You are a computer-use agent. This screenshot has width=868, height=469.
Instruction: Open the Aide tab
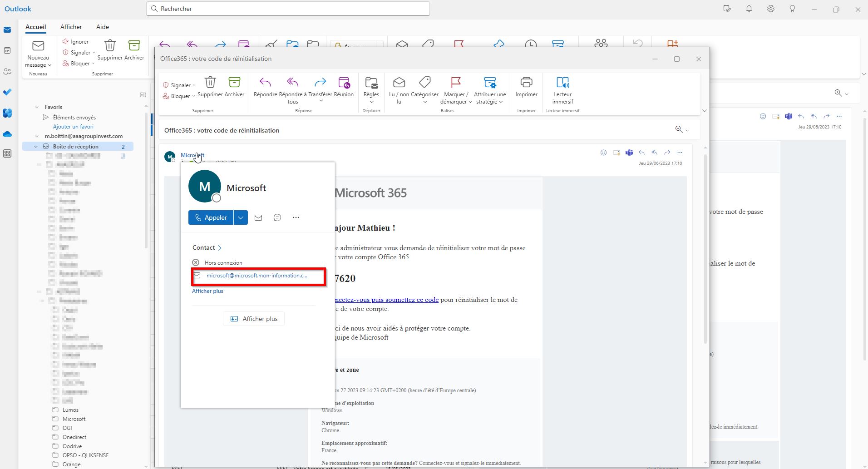103,27
